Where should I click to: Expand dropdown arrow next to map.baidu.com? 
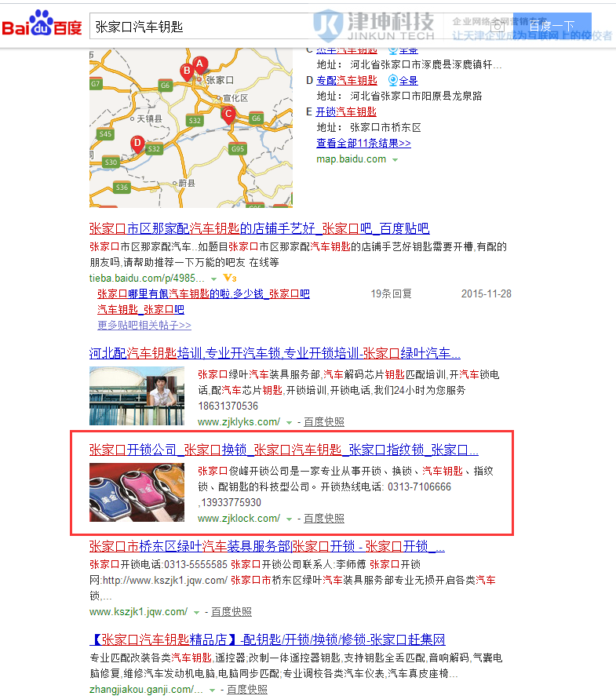[395, 160]
